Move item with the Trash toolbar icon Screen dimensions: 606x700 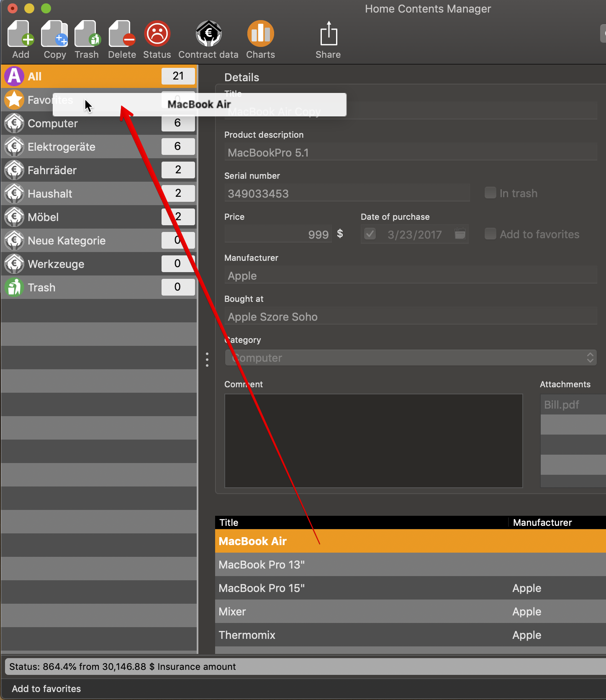pos(87,33)
